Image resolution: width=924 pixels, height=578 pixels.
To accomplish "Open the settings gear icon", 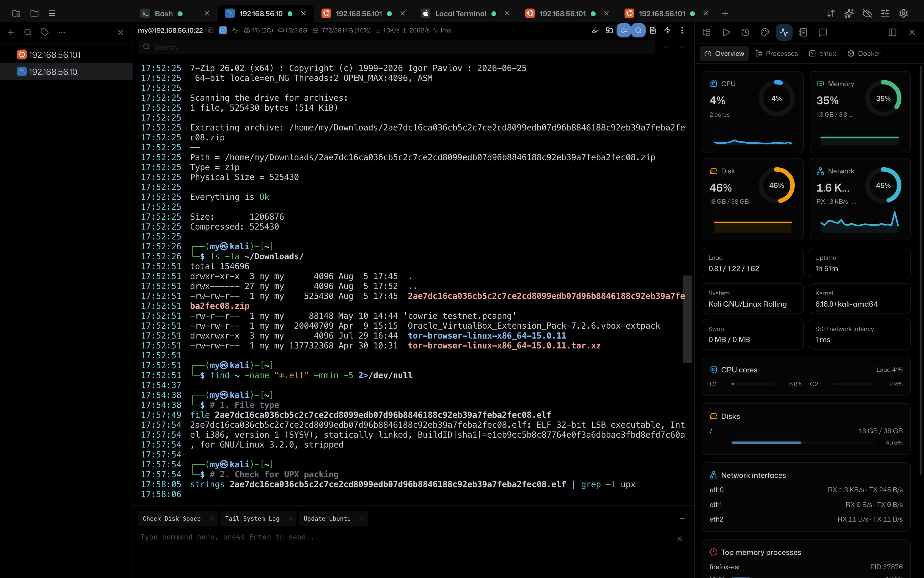I will coord(903,13).
